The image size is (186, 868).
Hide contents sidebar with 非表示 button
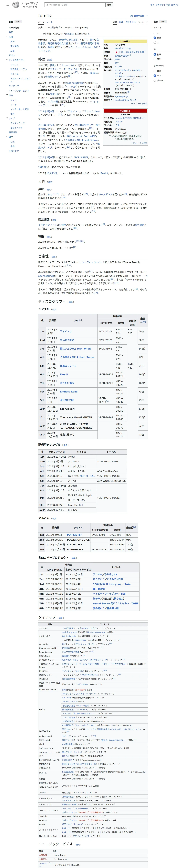coord(18,22)
